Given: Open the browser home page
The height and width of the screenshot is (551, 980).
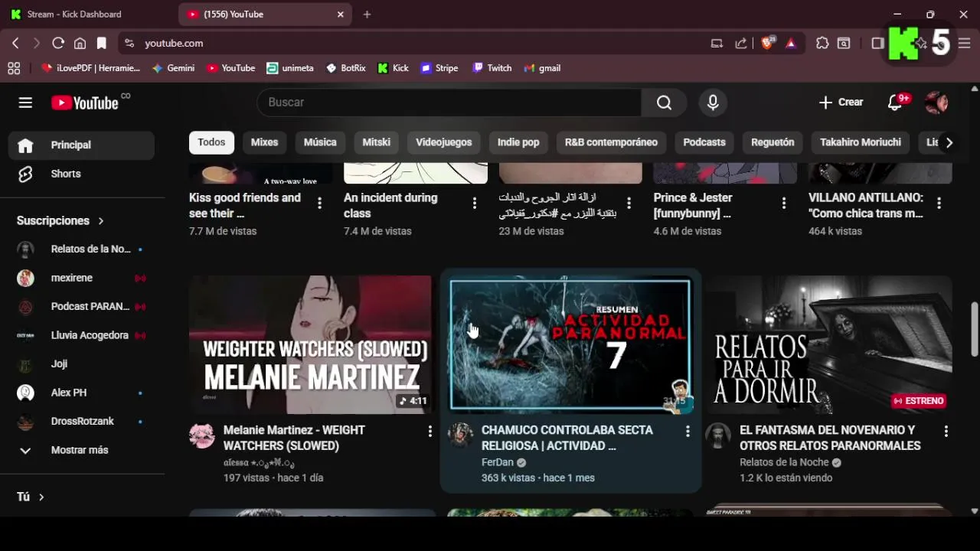Looking at the screenshot, I should (x=80, y=44).
